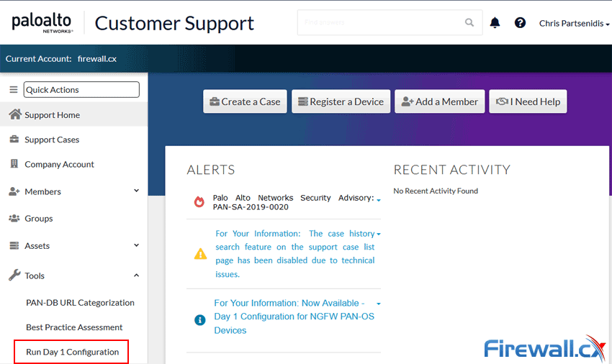Expand the case history alert caret
This screenshot has height=364, width=612.
[379, 234]
